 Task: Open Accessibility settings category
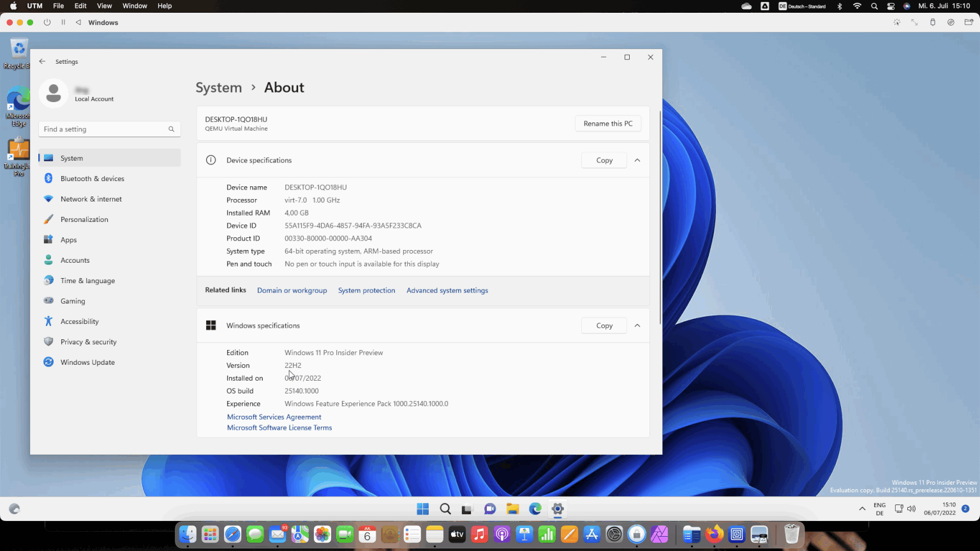(110, 321)
